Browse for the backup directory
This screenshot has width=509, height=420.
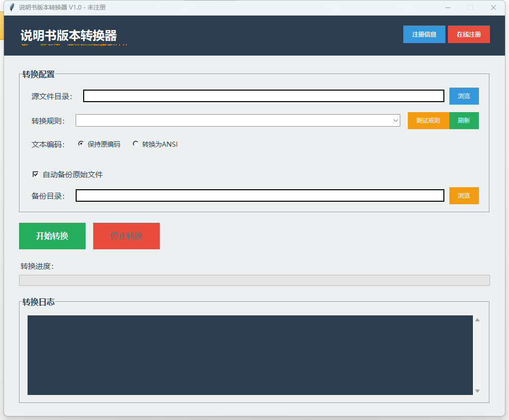click(x=463, y=196)
